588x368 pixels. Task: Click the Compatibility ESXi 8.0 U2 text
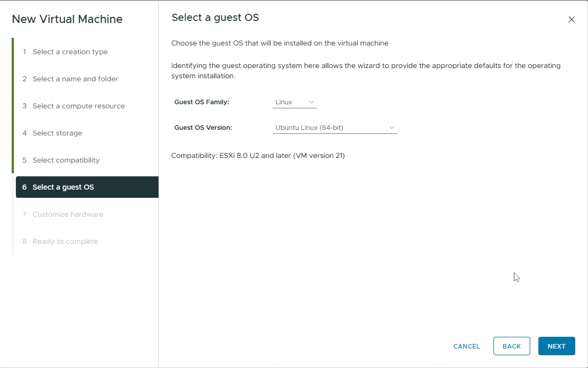coord(258,155)
